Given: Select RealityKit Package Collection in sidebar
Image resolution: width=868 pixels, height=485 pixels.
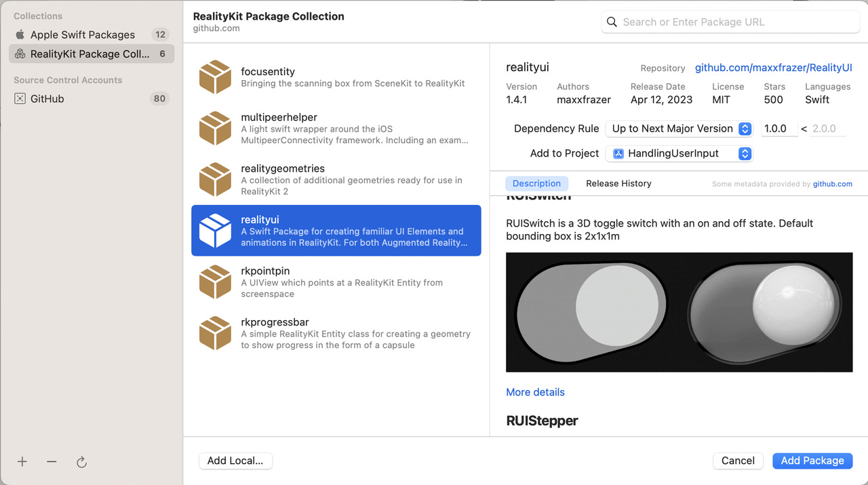Looking at the screenshot, I should [x=92, y=54].
